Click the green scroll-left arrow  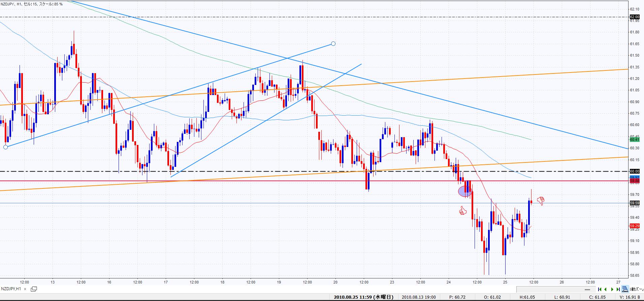tap(606, 289)
